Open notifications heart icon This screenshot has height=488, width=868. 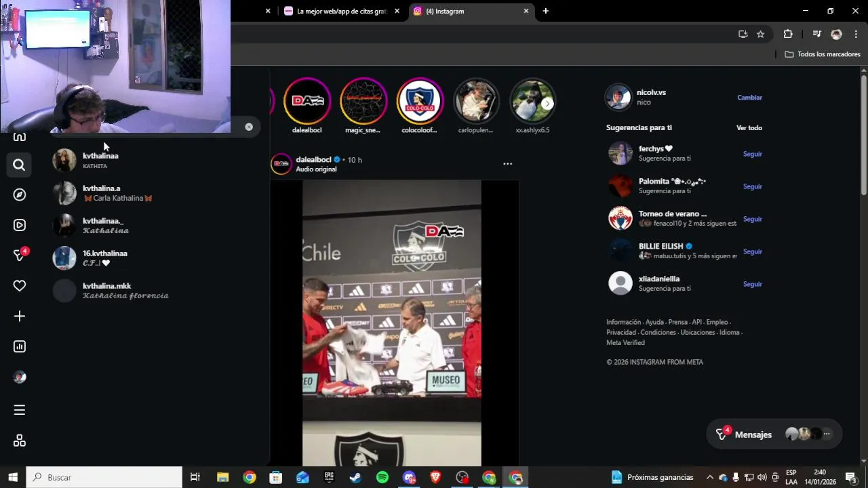click(x=20, y=286)
